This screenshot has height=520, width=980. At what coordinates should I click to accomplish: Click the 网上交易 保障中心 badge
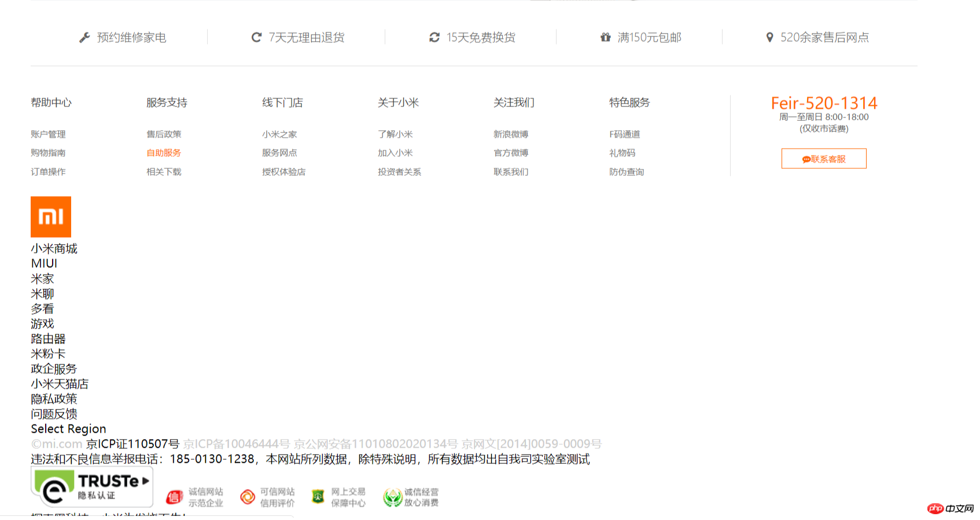[x=338, y=497]
